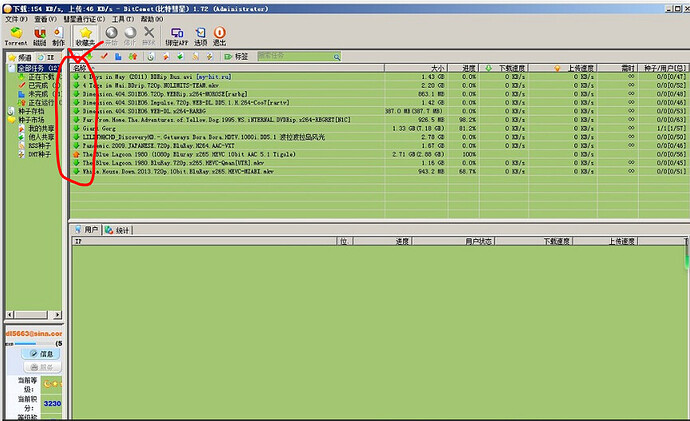
Task: Select 种子存档 torrent archive in sidebar
Action: point(31,111)
